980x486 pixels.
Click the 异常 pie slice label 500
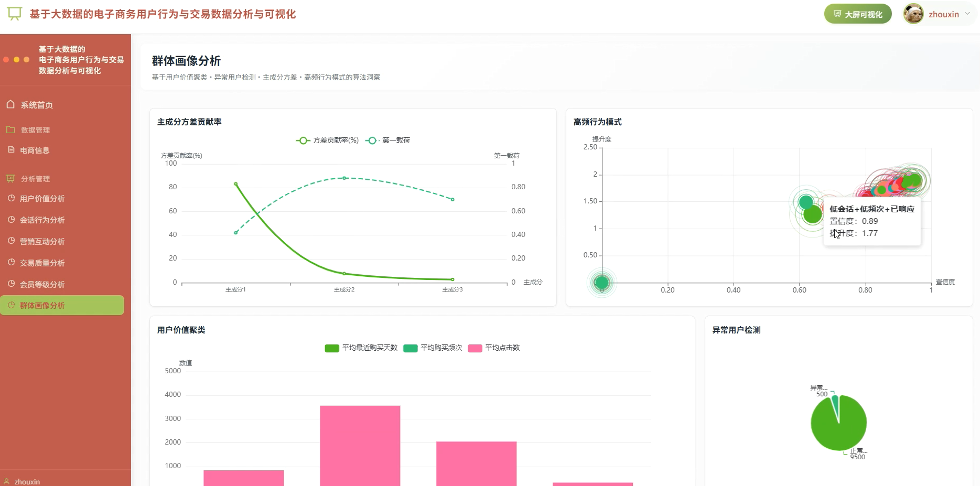click(822, 394)
